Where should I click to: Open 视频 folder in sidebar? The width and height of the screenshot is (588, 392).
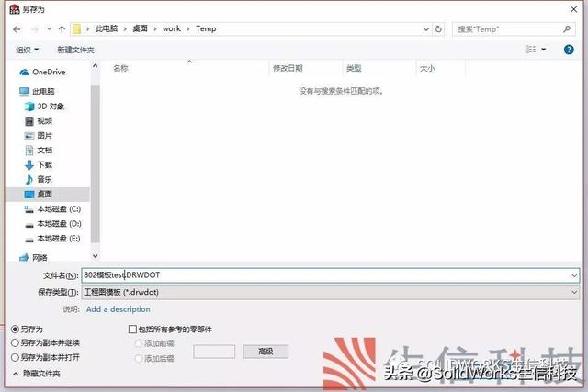pos(39,120)
